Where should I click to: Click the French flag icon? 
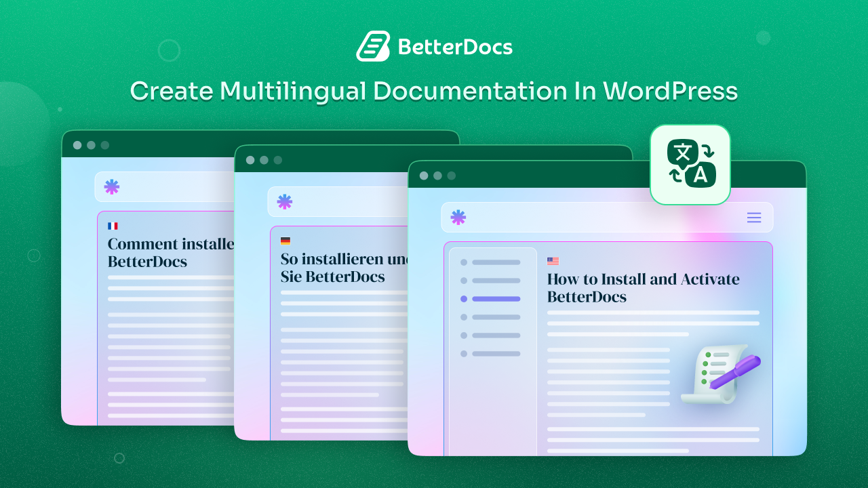tap(113, 226)
